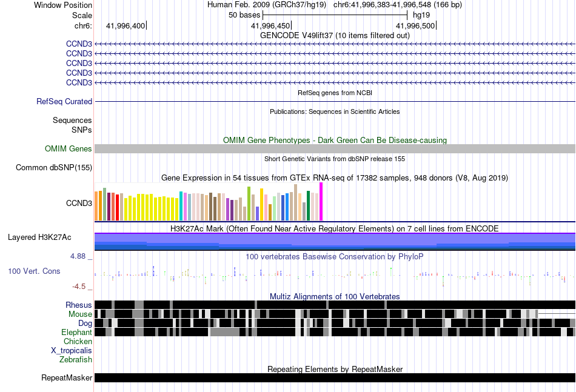Click the GENCODE V49lift37 track title

(335, 36)
